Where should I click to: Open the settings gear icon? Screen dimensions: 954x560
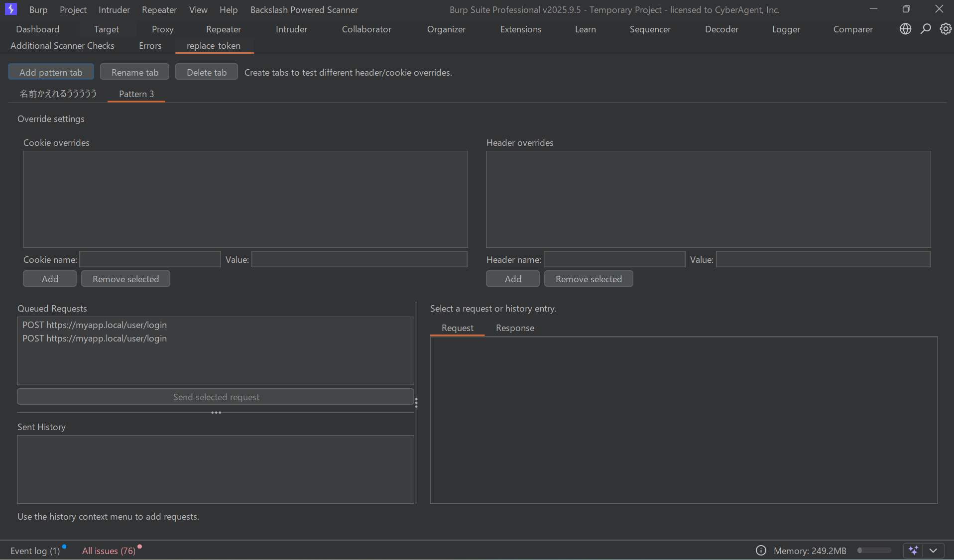click(946, 29)
